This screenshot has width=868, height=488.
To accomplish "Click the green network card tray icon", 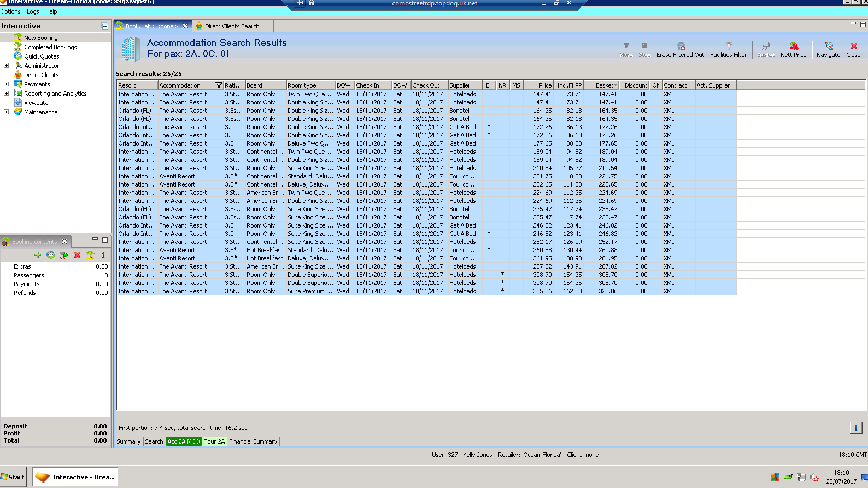I will [788, 477].
